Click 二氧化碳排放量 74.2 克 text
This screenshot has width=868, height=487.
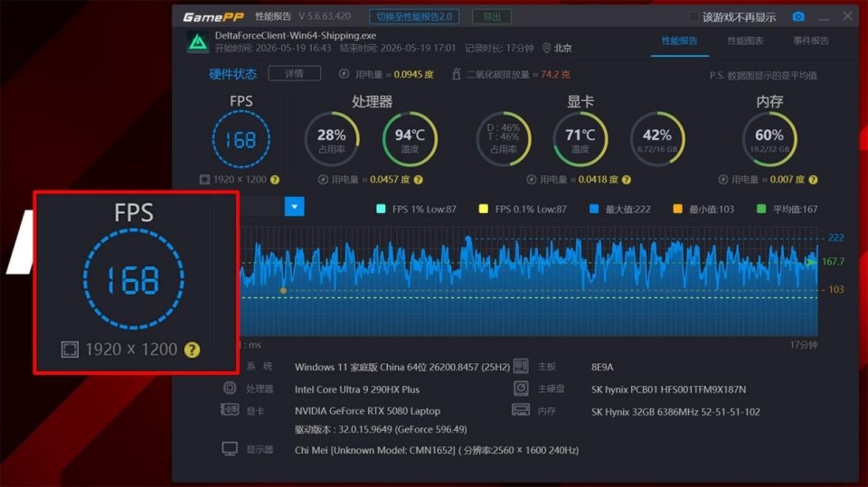pos(518,74)
